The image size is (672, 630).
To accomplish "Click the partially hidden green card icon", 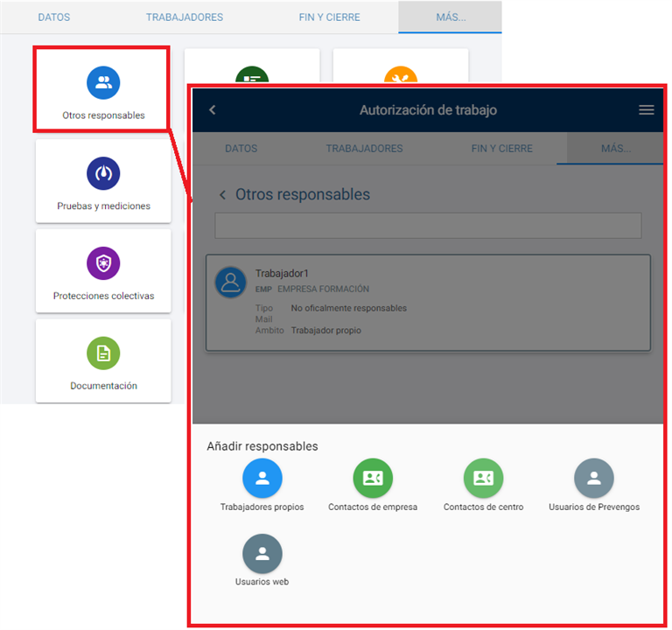I will pyautogui.click(x=252, y=74).
